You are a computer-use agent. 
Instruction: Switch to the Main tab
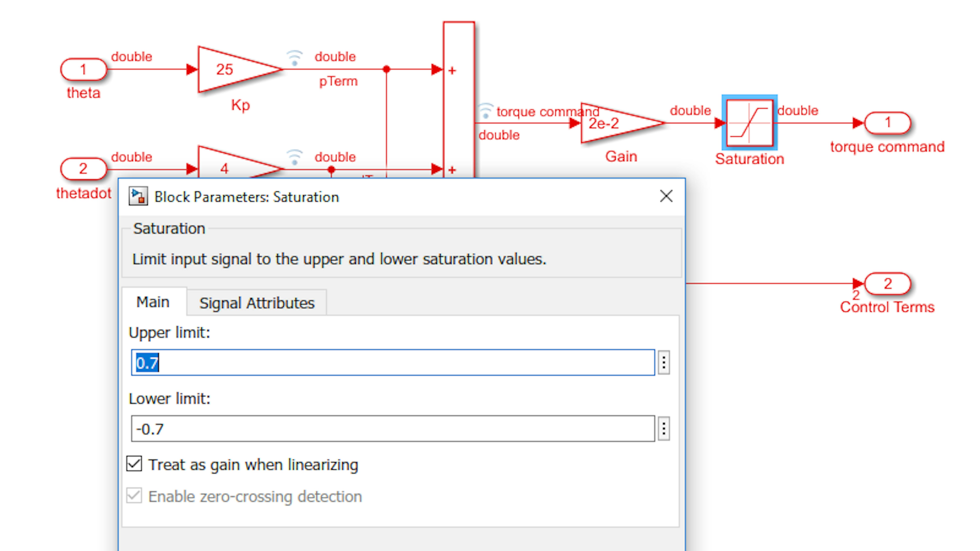(x=153, y=302)
